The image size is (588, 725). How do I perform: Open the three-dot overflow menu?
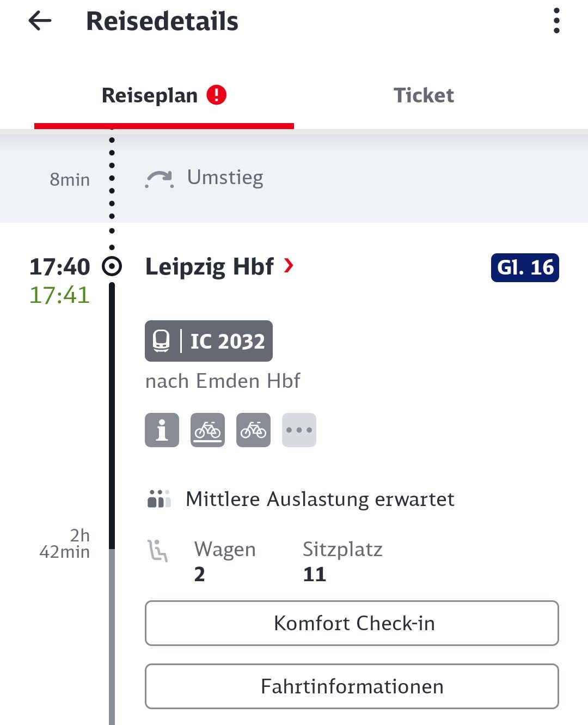coord(556,21)
